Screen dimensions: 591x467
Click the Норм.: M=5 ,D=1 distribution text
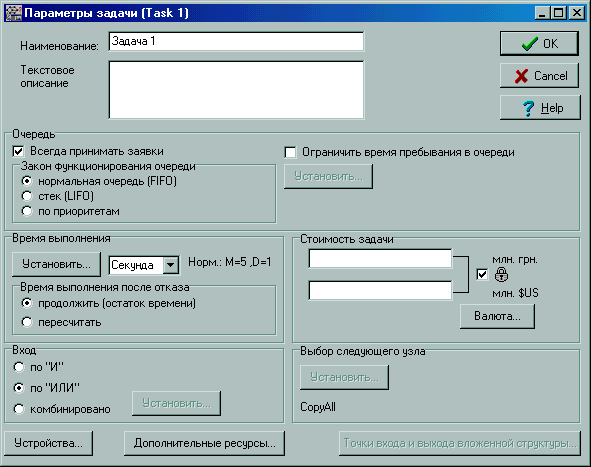pos(230,262)
